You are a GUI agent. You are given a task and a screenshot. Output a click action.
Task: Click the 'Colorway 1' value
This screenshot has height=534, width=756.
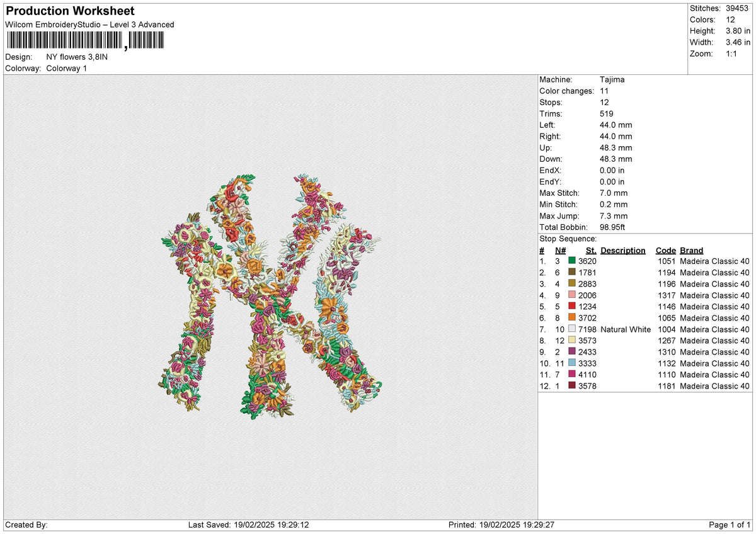point(67,68)
